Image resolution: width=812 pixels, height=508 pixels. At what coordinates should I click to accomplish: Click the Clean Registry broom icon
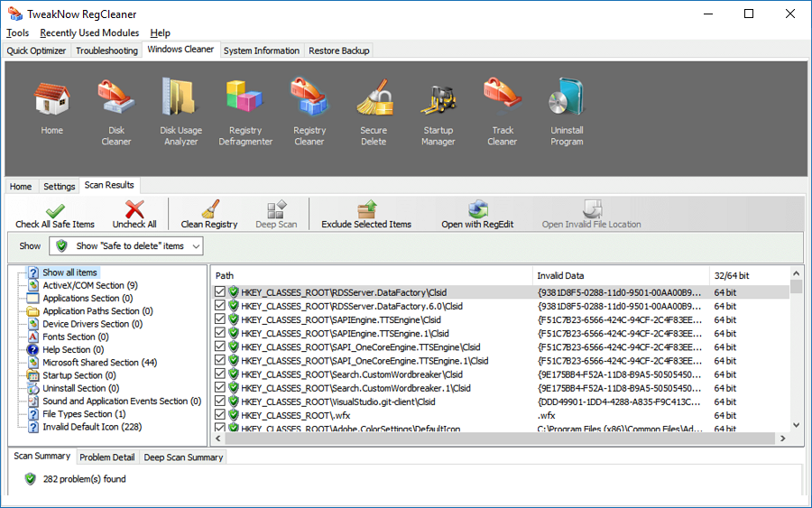(x=209, y=209)
